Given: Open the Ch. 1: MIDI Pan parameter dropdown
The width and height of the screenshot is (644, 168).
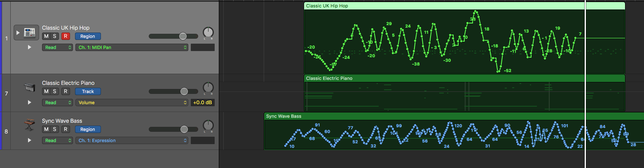Looking at the screenshot, I should pos(131,47).
